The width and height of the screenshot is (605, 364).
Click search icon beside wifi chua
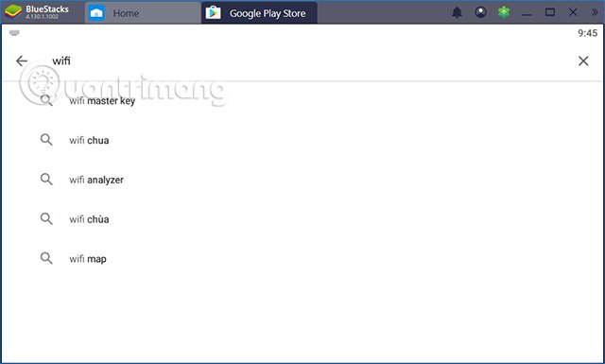click(x=46, y=140)
